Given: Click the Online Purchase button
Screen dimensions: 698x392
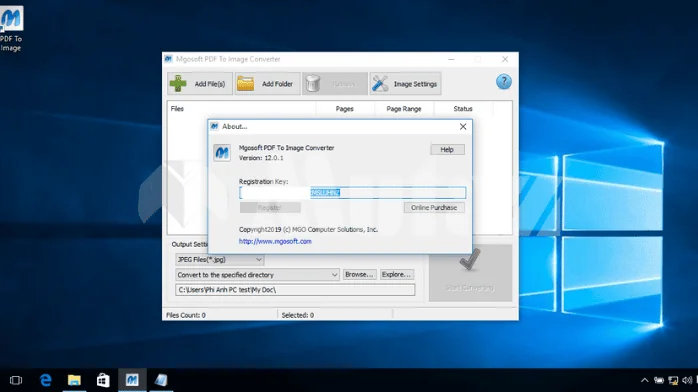Looking at the screenshot, I should (x=434, y=207).
